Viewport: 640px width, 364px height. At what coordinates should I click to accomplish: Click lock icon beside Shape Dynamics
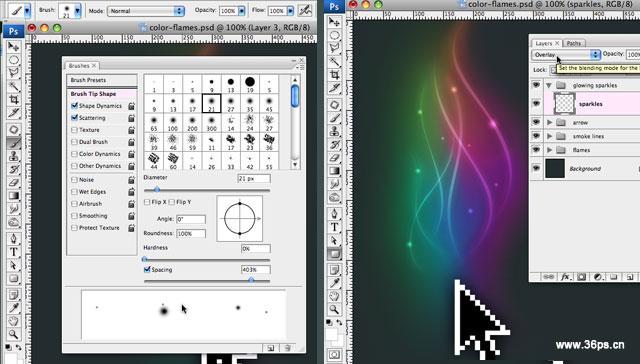click(131, 106)
